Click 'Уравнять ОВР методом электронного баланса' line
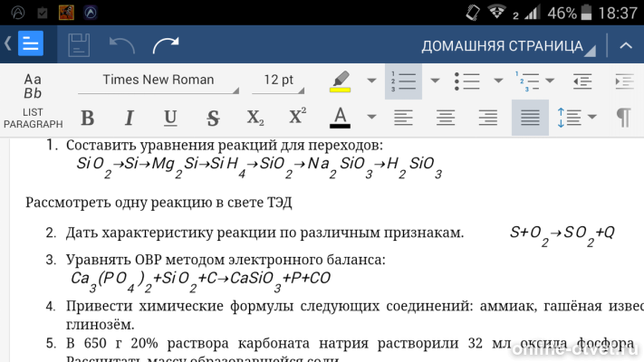The width and height of the screenshot is (644, 362). (x=226, y=260)
